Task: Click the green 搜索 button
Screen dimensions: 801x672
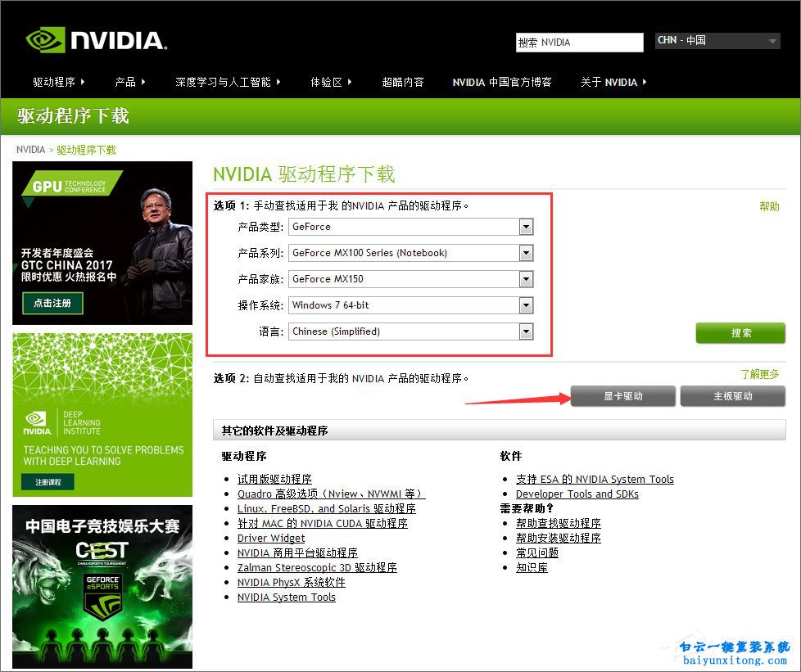Action: [x=740, y=333]
